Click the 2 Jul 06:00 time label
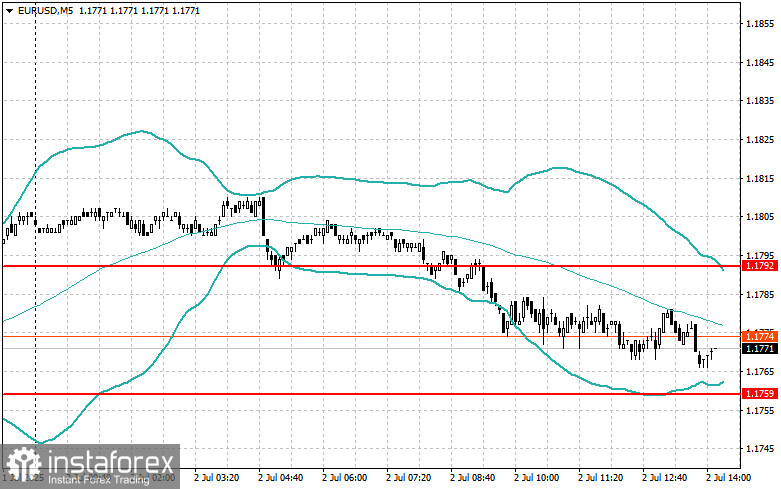This screenshot has height=489, width=781. click(345, 478)
